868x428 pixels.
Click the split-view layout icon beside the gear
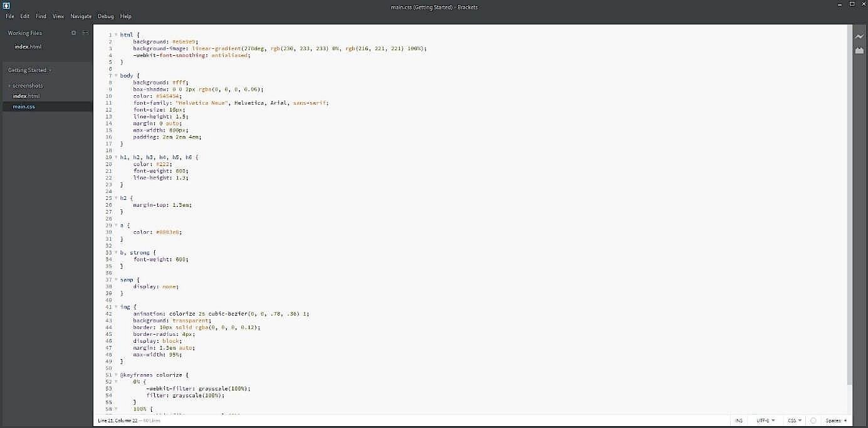click(x=85, y=33)
